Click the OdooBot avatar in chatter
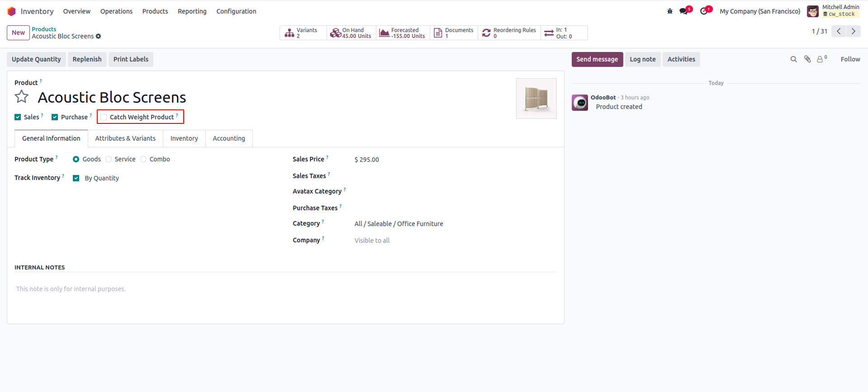This screenshot has width=868, height=392. pos(580,103)
